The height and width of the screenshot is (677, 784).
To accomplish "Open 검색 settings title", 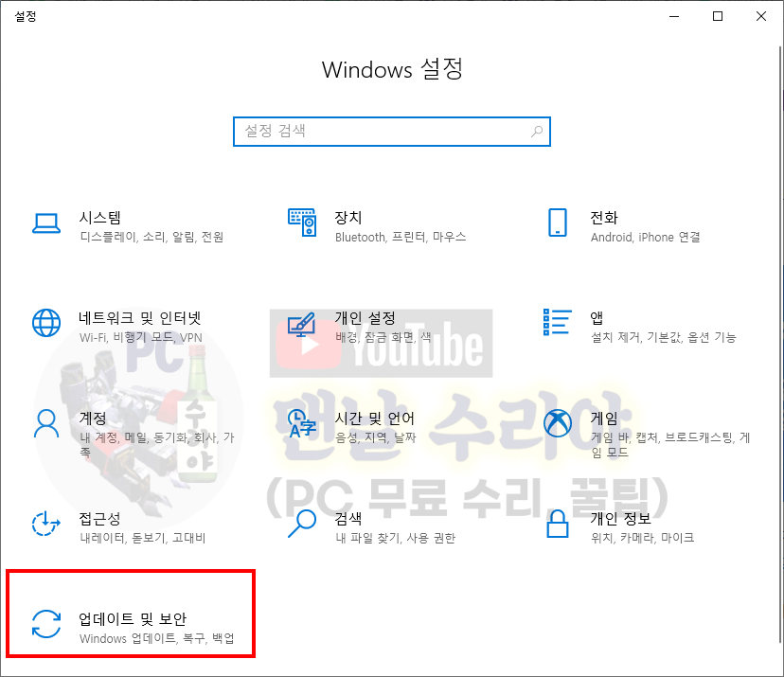I will click(x=348, y=519).
